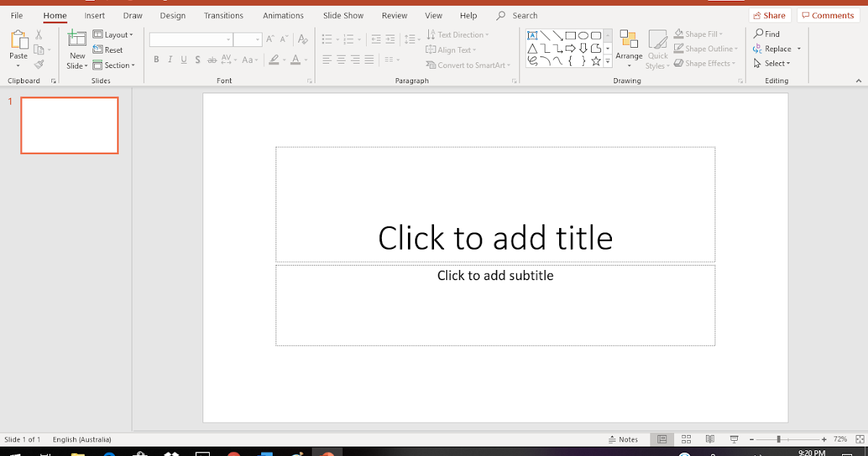Open the Font Color dropdown arrow
Screen dimensions: 868x456
pyautogui.click(x=305, y=60)
